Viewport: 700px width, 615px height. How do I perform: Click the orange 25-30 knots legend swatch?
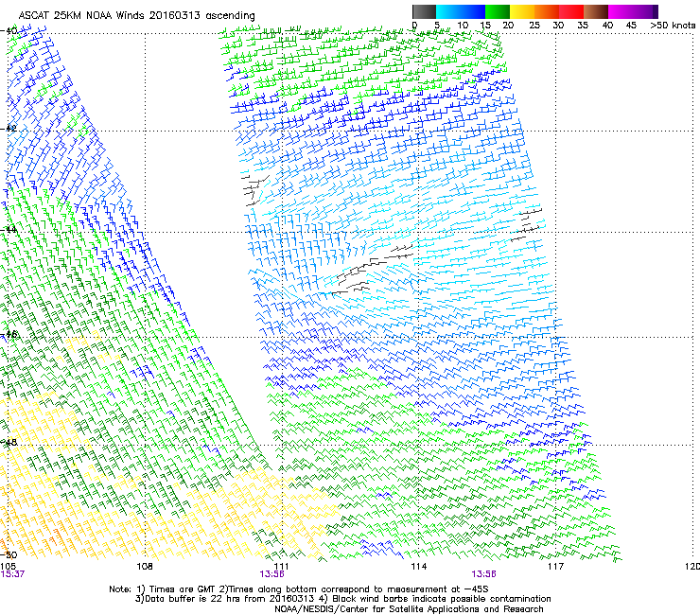(x=547, y=11)
